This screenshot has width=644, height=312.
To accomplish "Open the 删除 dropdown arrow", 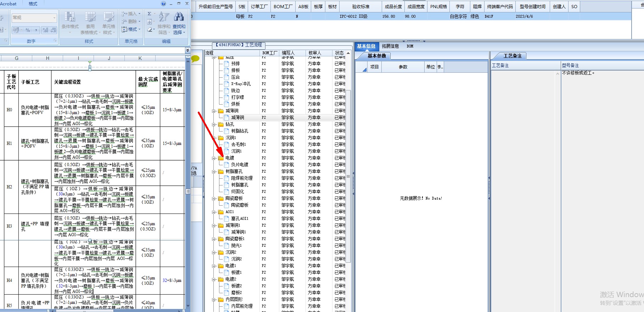I will coord(139,21).
